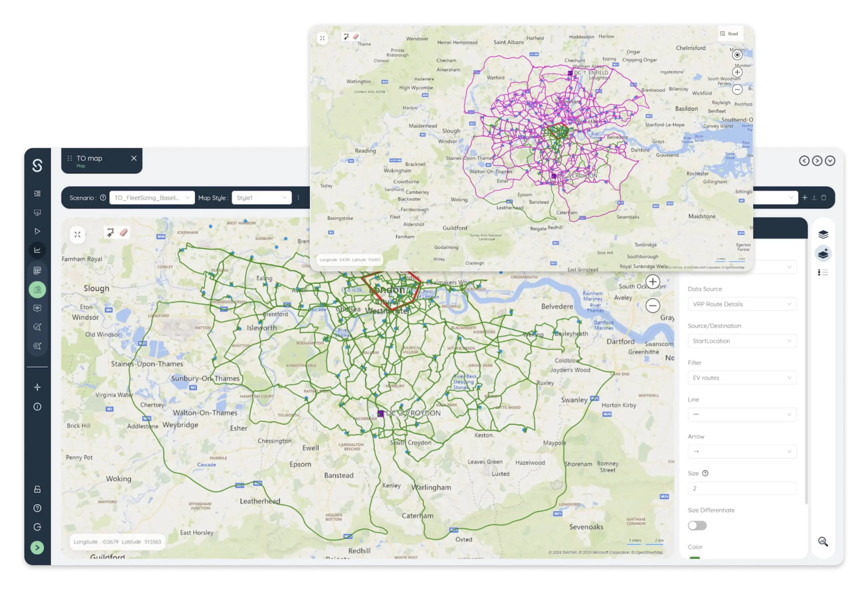Open the Scenario dropdown TO_FleetSizing_Baseli...

pos(152,198)
